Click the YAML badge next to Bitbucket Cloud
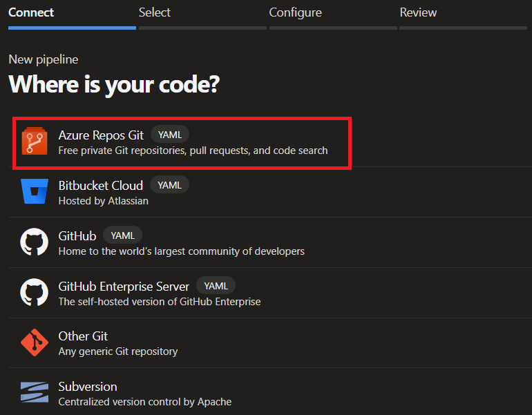532x415 pixels. (x=169, y=184)
